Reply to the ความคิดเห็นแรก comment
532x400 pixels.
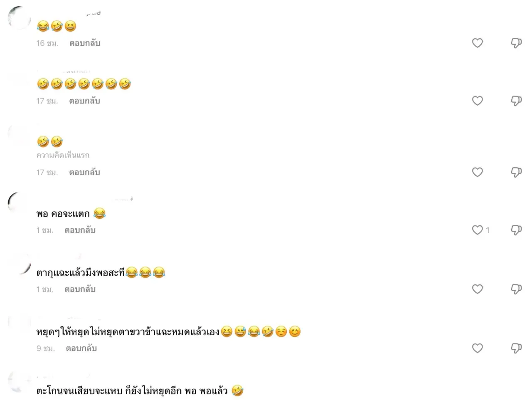(85, 172)
